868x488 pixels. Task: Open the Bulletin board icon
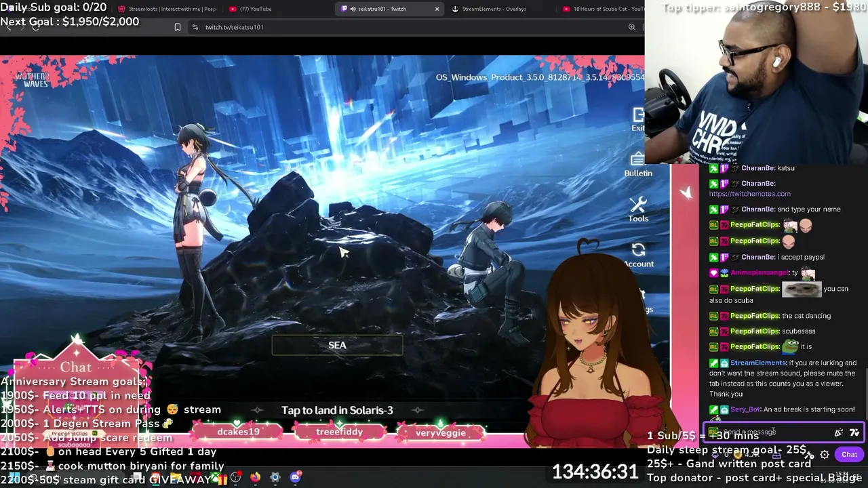click(638, 163)
